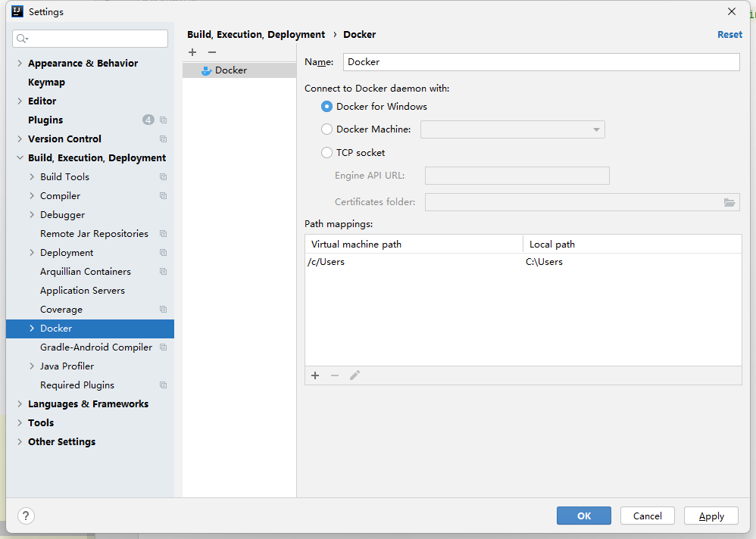Browse for the certificates folder
The height and width of the screenshot is (539, 756).
coord(729,202)
